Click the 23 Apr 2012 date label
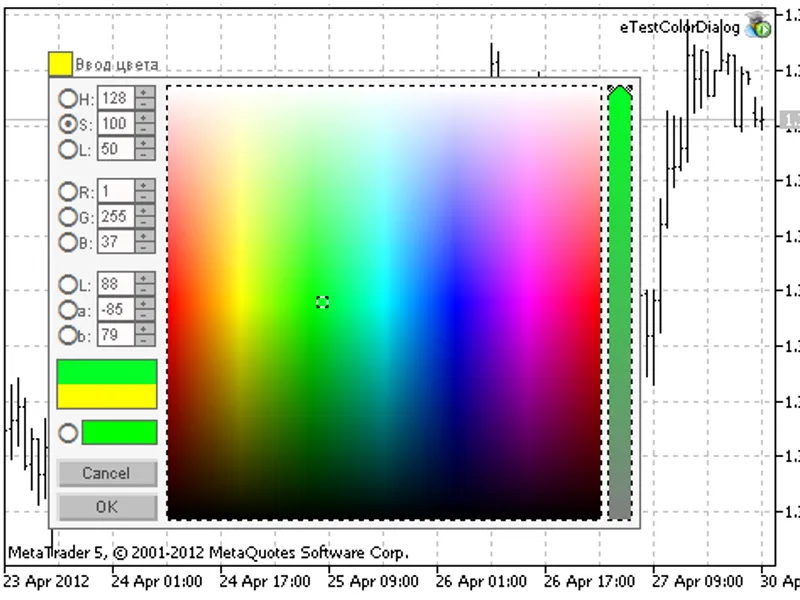 [x=46, y=581]
